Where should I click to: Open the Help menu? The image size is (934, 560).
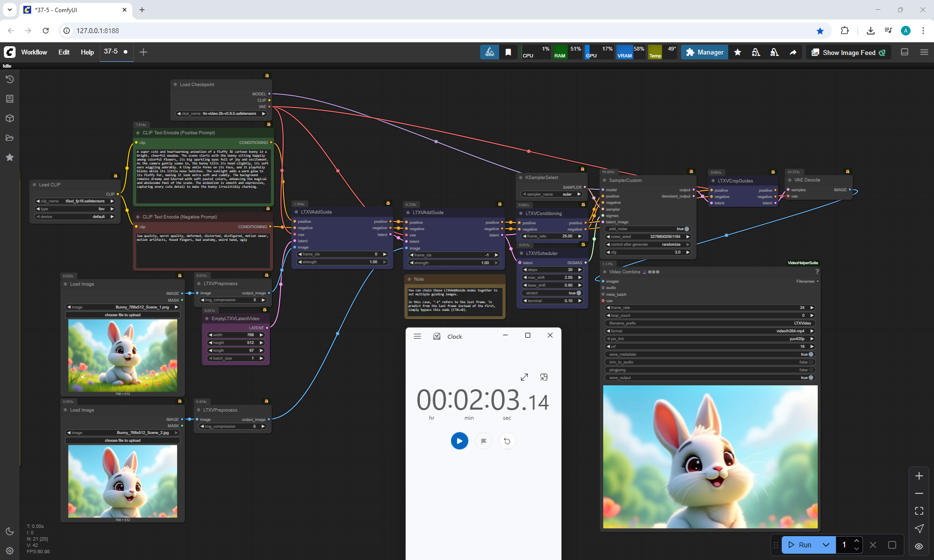click(x=87, y=52)
